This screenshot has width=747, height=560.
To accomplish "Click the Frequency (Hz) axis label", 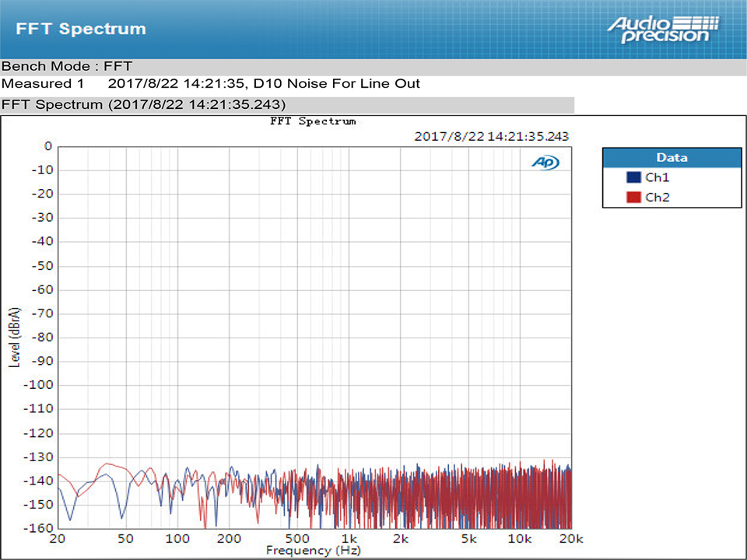I will (x=313, y=550).
